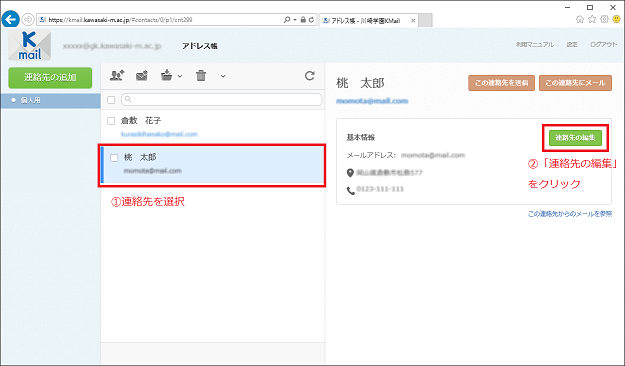
Task: Click the アドレス帳 header label
Action: [200, 46]
